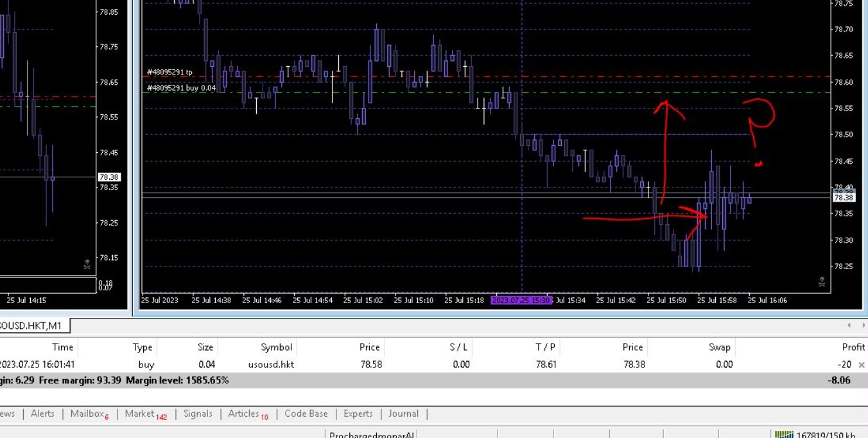Switch to the Code Base tab
Screen dimensions: 868x438
[x=306, y=414]
